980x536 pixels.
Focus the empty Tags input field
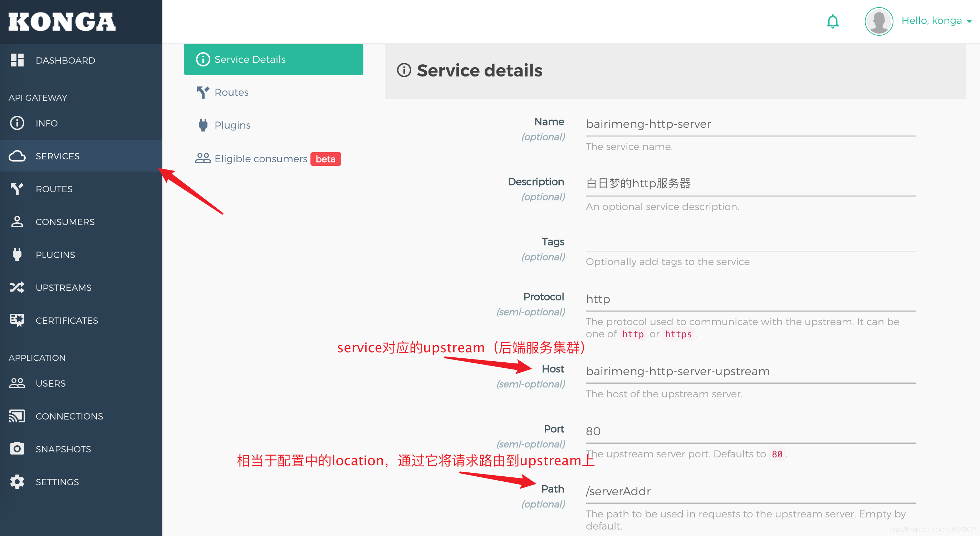750,243
